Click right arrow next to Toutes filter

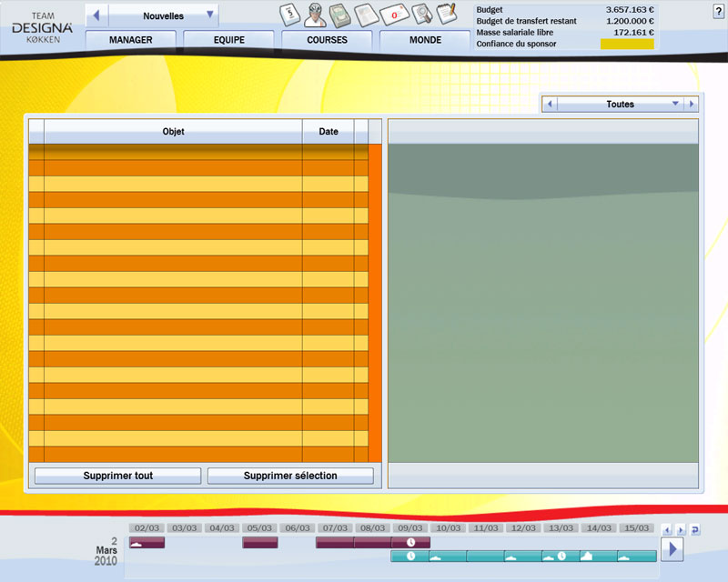click(692, 104)
